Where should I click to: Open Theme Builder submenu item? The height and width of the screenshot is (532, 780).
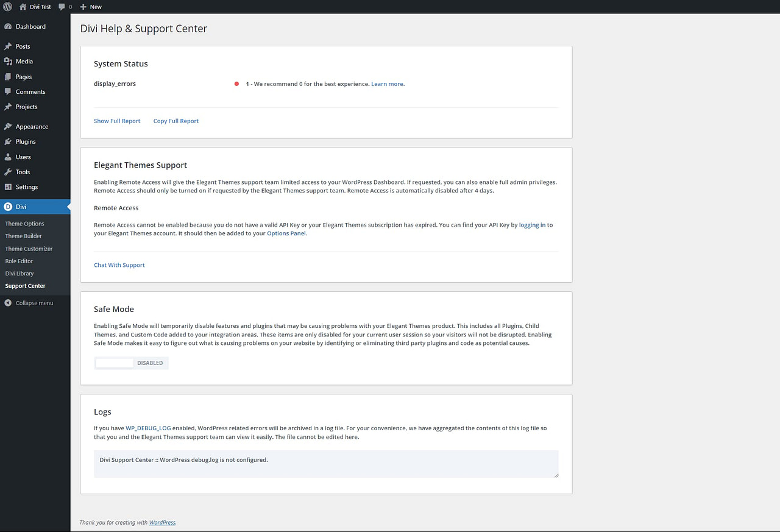(x=24, y=236)
